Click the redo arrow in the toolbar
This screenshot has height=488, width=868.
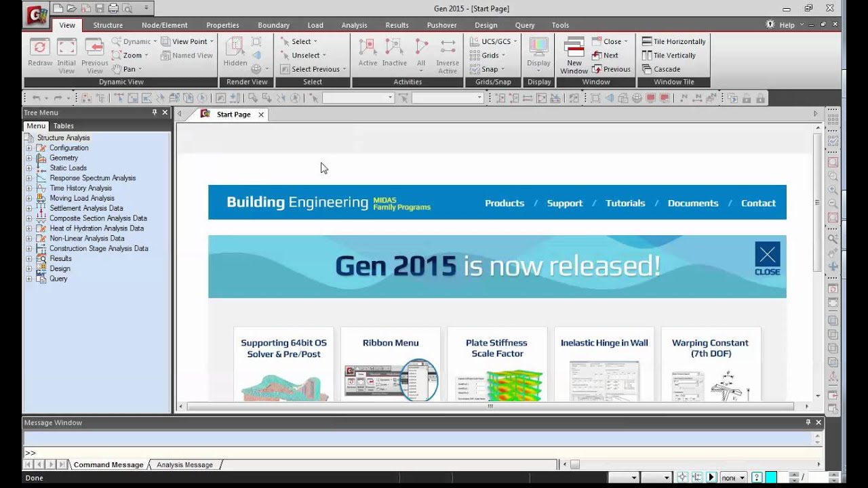click(58, 98)
